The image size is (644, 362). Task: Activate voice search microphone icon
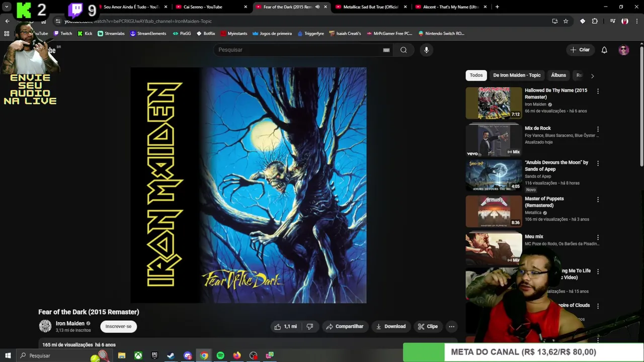coord(426,50)
